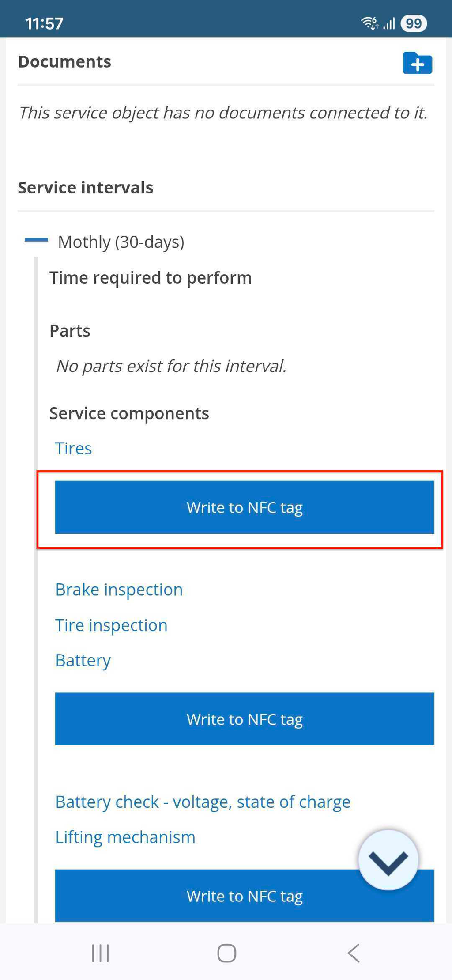Open the add document folder icon
The image size is (452, 980).
tap(417, 63)
